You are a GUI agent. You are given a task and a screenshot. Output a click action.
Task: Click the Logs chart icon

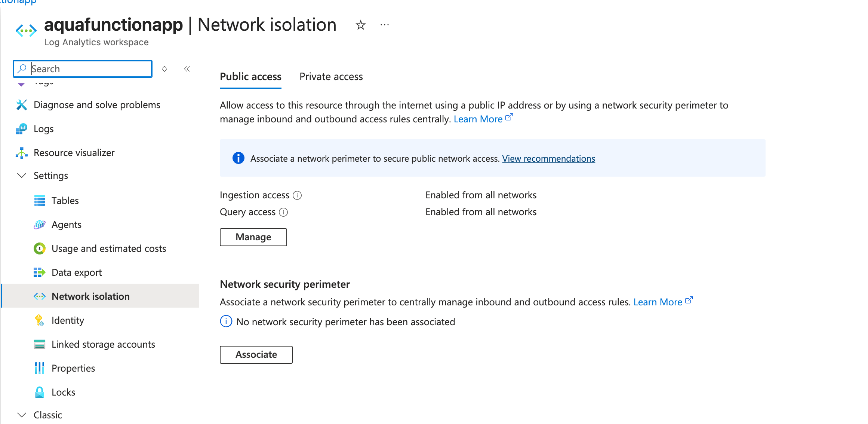tap(22, 129)
